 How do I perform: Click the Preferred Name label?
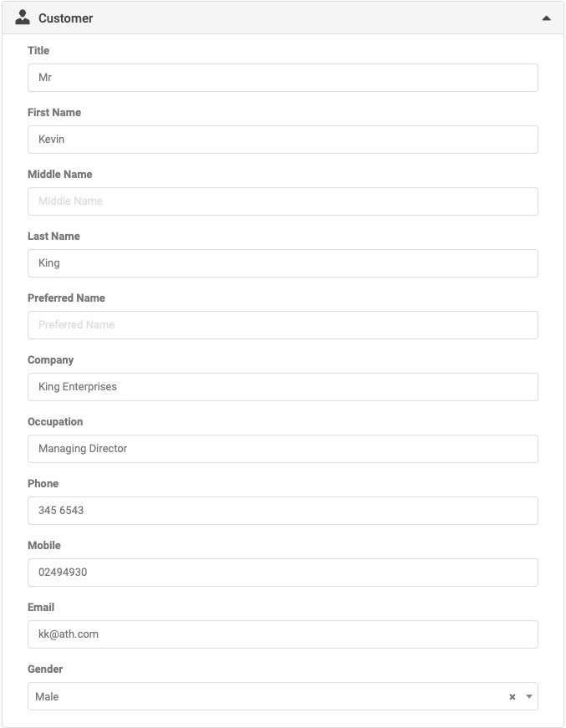(66, 298)
